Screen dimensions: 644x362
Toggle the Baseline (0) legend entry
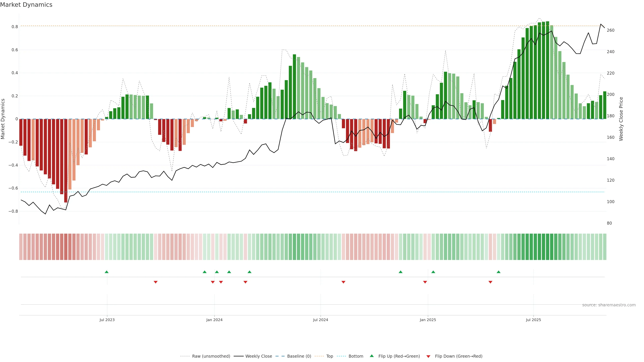[299, 356]
